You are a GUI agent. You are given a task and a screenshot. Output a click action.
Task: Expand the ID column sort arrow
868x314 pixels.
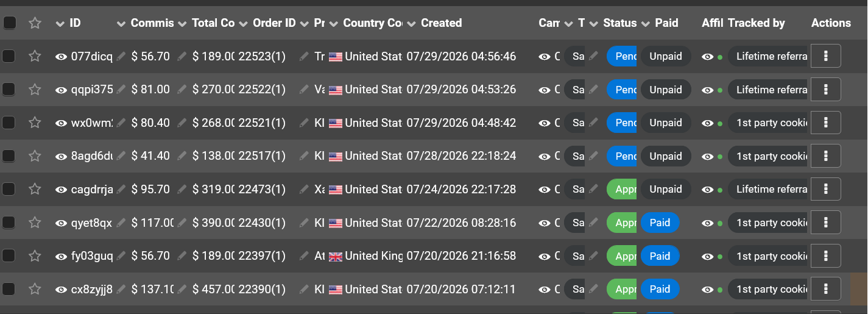point(60,24)
